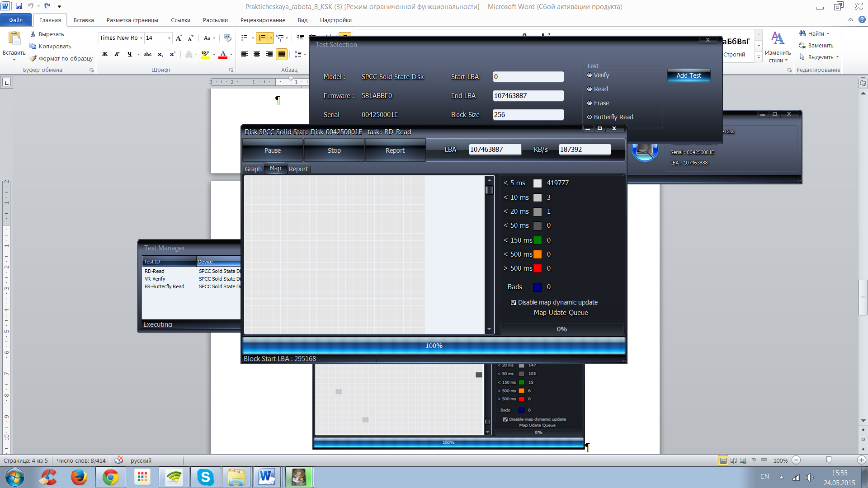Image resolution: width=868 pixels, height=488 pixels.
Task: Expand the Find (Найти) dropdown arrow
Action: (828, 34)
